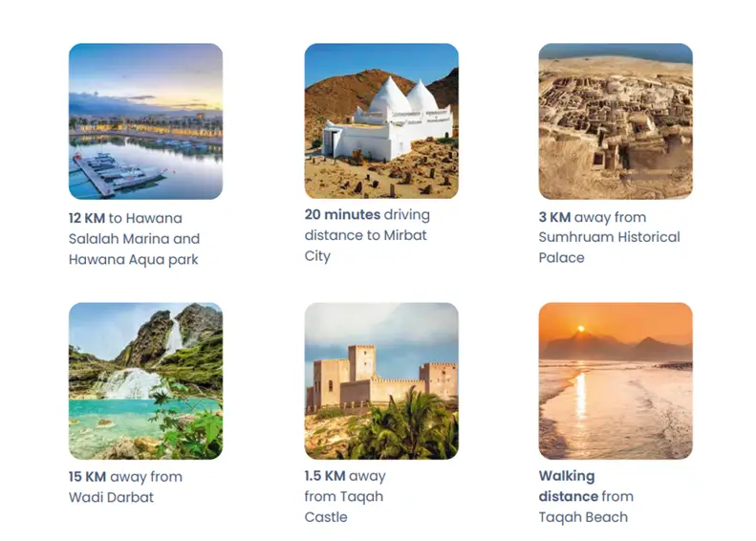The height and width of the screenshot is (541, 756).
Task: Select the bold '1.5 KM' text
Action: [324, 476]
